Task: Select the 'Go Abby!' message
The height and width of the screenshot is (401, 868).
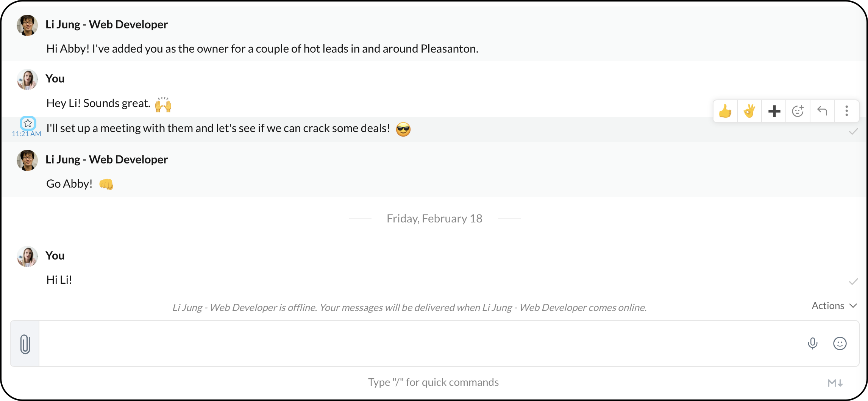Action: pyautogui.click(x=69, y=184)
